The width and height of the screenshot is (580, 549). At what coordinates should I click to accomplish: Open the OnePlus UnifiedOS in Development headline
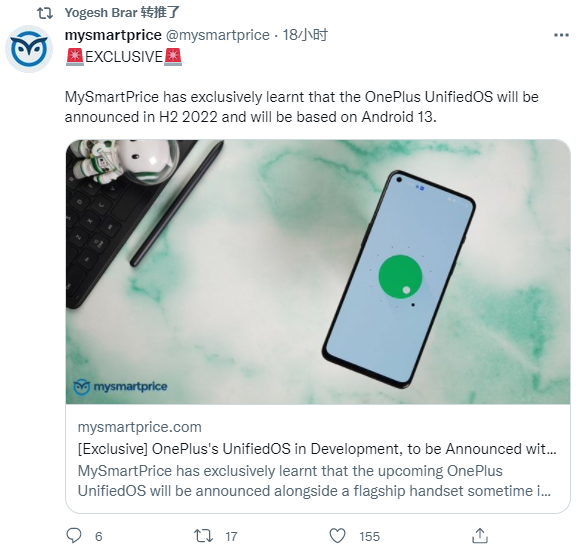pyautogui.click(x=317, y=449)
